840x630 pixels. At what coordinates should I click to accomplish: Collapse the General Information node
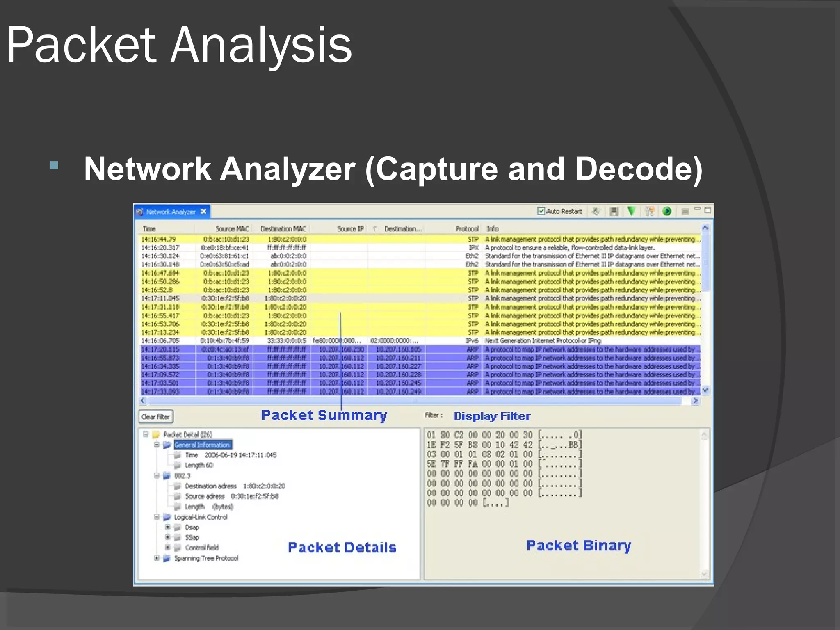pyautogui.click(x=156, y=444)
